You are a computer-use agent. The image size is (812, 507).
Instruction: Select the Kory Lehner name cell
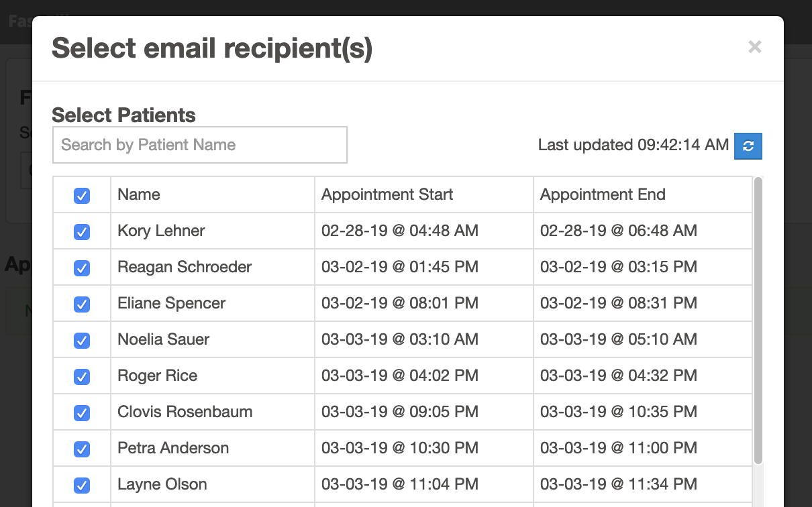[161, 231]
